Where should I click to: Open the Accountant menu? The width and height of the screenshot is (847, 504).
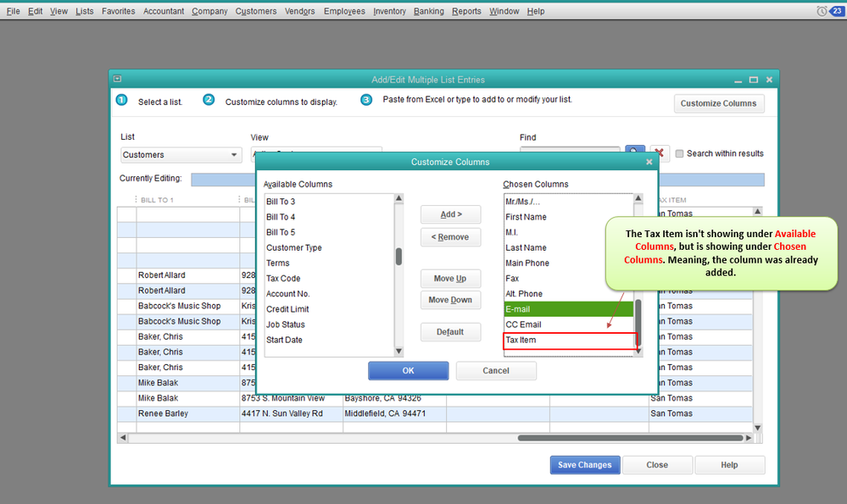pyautogui.click(x=164, y=11)
